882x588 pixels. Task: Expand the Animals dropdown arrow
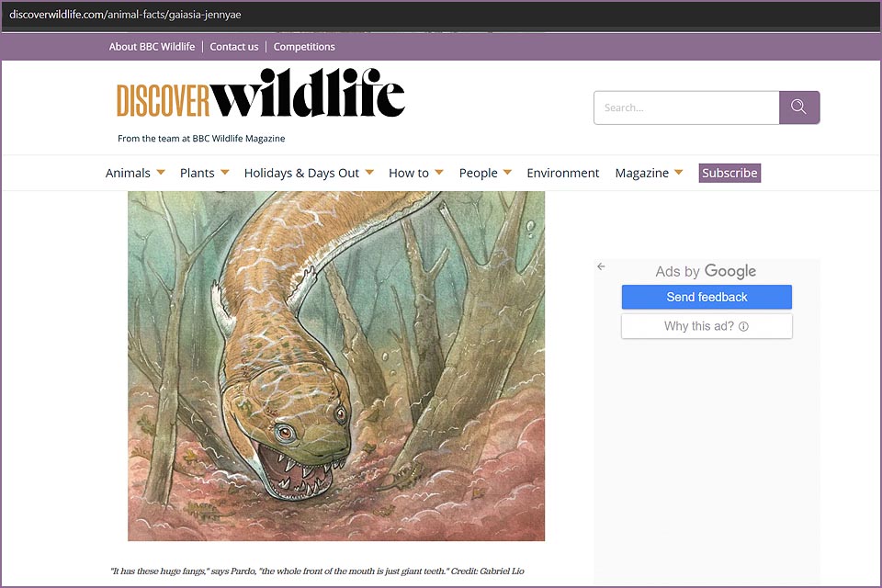click(161, 173)
